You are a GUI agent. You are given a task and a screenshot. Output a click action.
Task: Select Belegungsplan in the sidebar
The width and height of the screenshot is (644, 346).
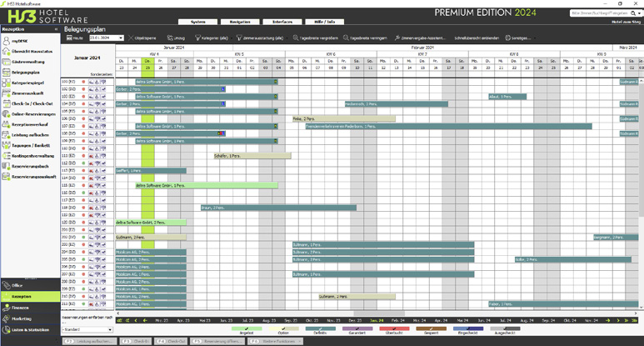pos(22,73)
